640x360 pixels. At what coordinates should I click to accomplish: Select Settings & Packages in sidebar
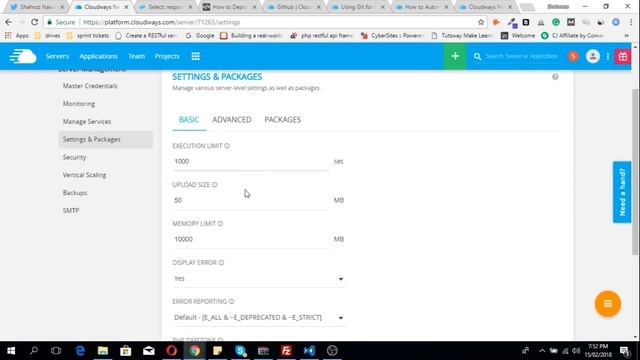click(106, 140)
